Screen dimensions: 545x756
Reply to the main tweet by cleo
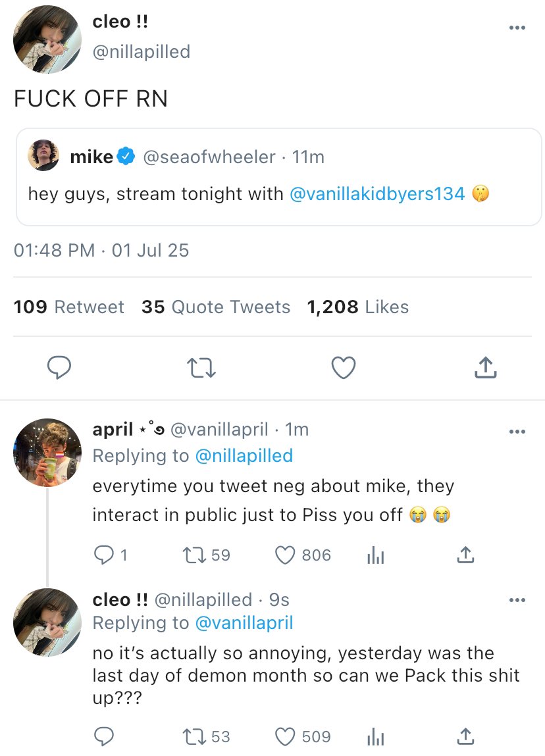(x=59, y=368)
